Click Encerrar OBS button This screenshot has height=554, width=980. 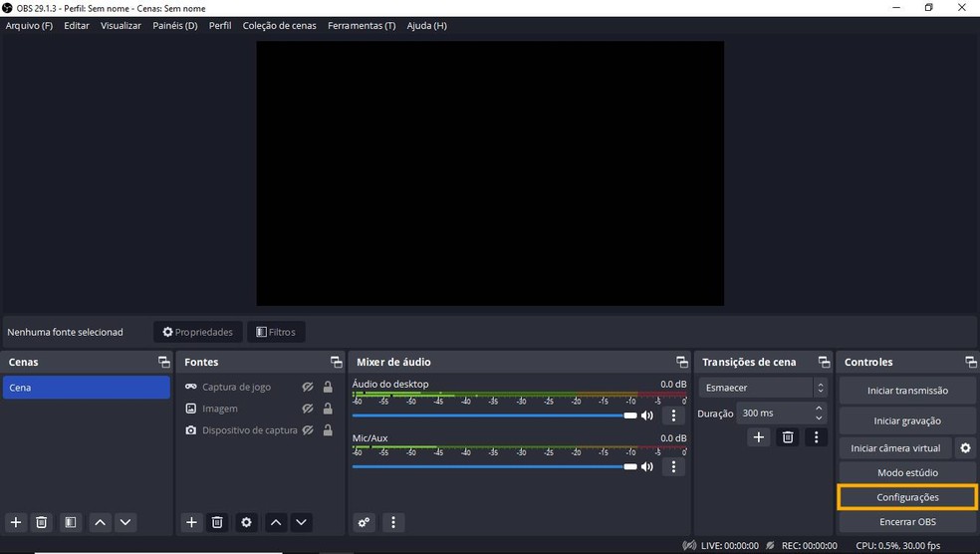coord(907,521)
